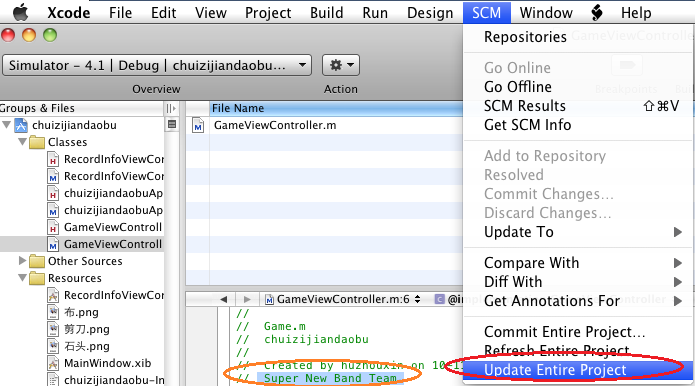Click the 'Game.m' comment line
This screenshot has height=386, width=695.
coord(285,327)
